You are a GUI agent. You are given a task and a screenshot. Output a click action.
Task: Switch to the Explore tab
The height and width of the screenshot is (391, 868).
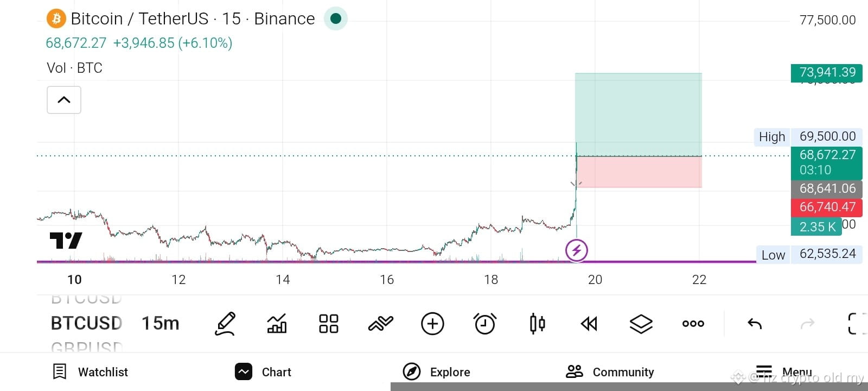(x=436, y=372)
